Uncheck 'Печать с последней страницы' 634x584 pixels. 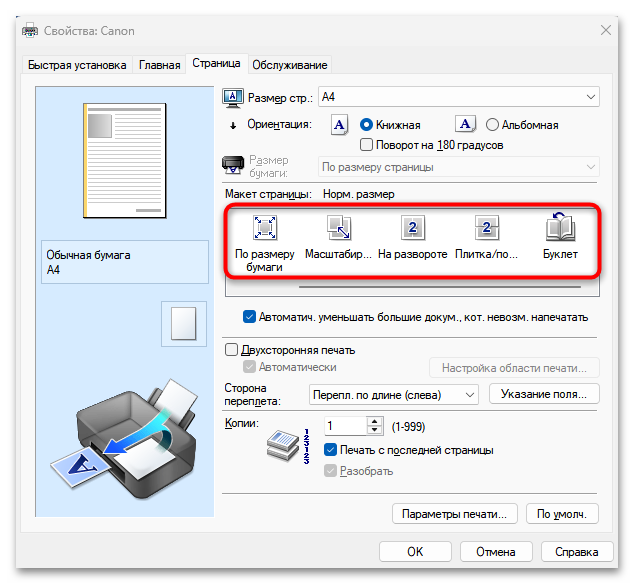tap(331, 450)
